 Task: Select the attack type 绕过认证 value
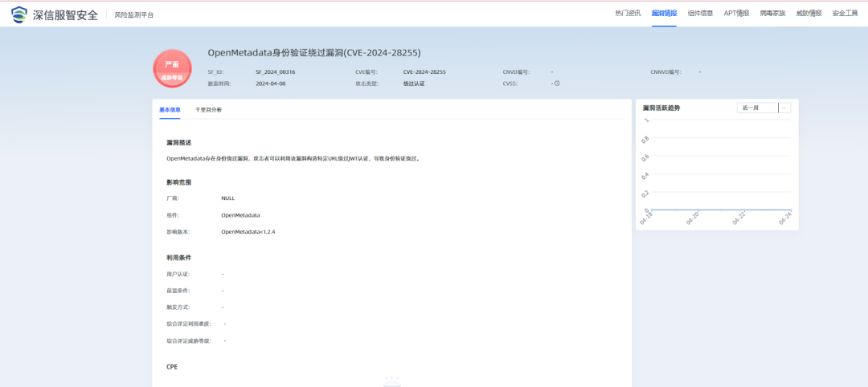[x=414, y=84]
